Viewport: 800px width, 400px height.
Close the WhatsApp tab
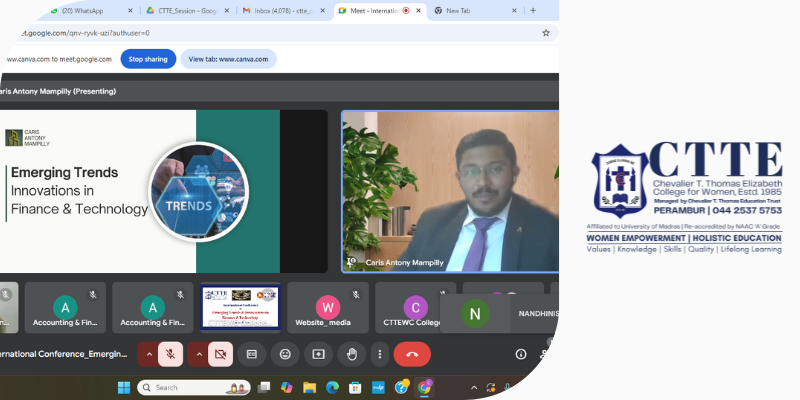(x=130, y=10)
